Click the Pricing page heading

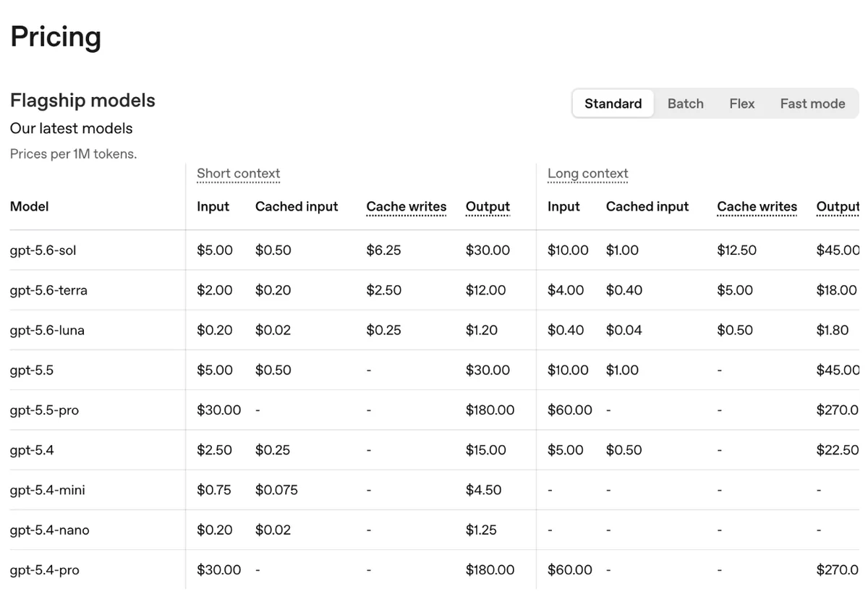click(x=56, y=36)
